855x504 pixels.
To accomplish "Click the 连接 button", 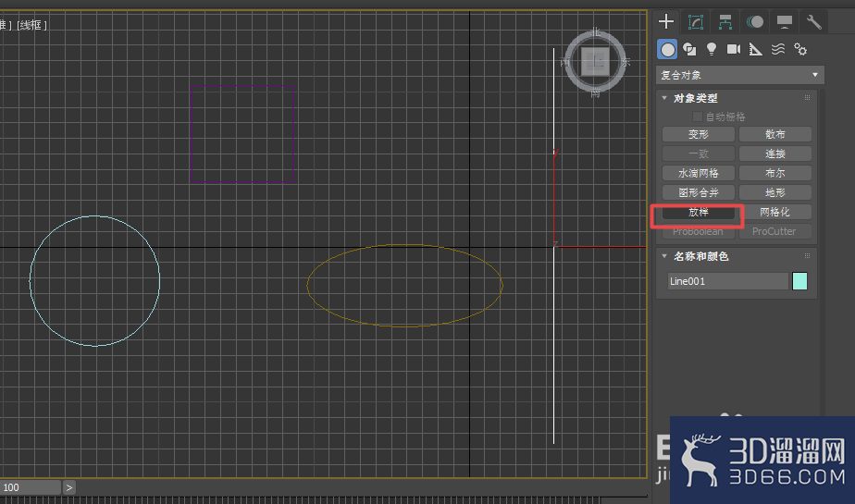I will 774,154.
